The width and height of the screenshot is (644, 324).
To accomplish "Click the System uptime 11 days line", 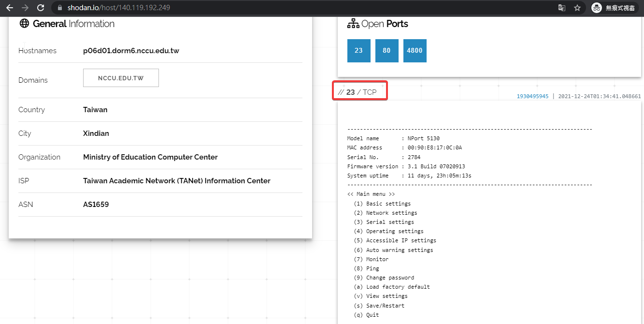I will [x=409, y=176].
